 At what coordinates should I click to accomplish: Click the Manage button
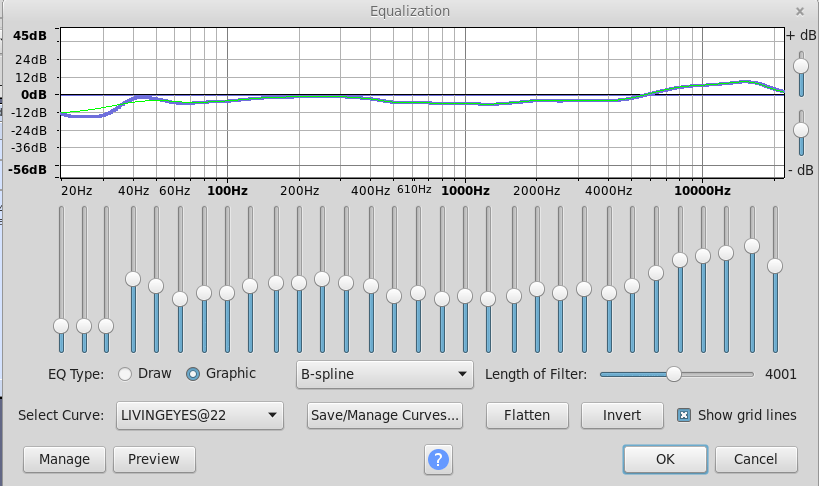click(x=64, y=459)
